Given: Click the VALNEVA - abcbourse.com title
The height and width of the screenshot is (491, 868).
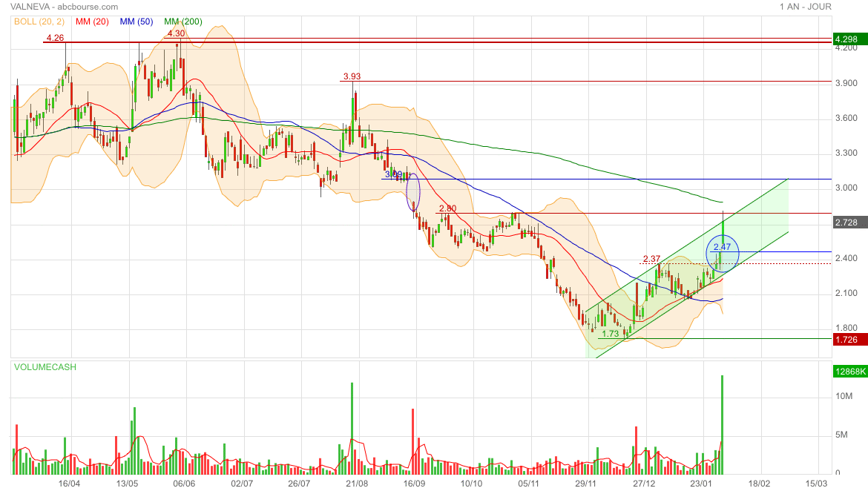Looking at the screenshot, I should point(65,7).
